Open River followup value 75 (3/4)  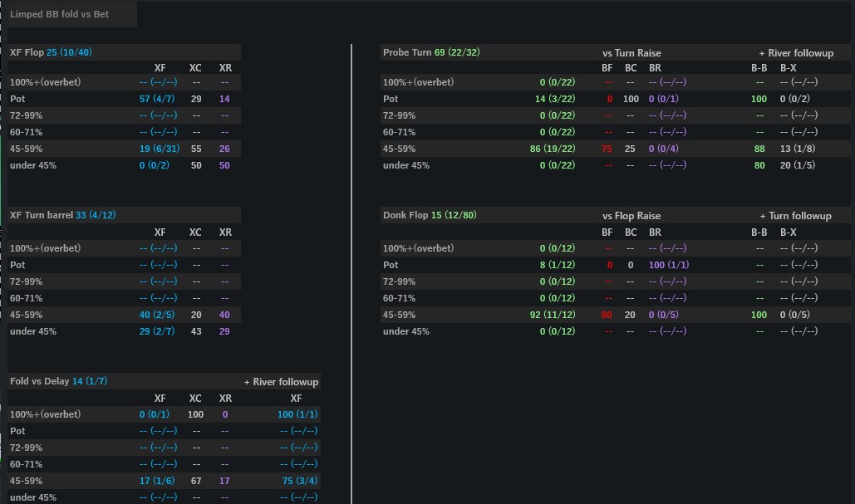pos(298,481)
